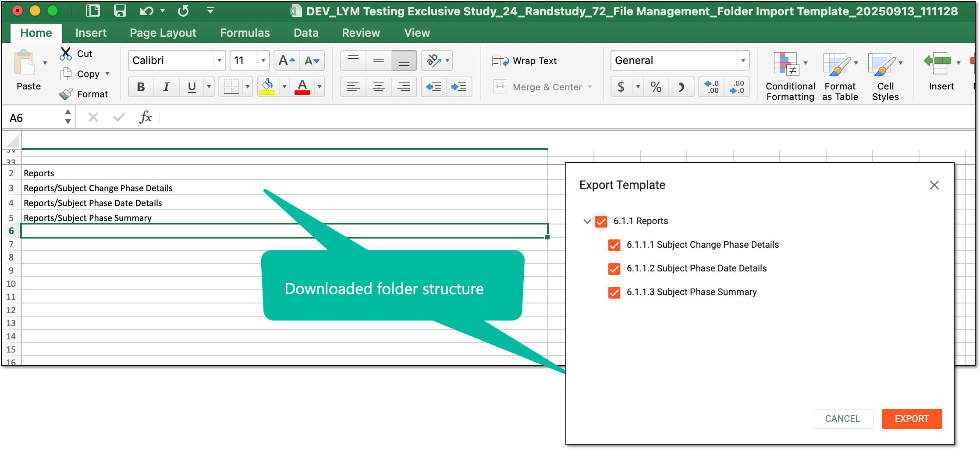Align text to middle vertically
This screenshot has width=980, height=449.
coord(379,61)
